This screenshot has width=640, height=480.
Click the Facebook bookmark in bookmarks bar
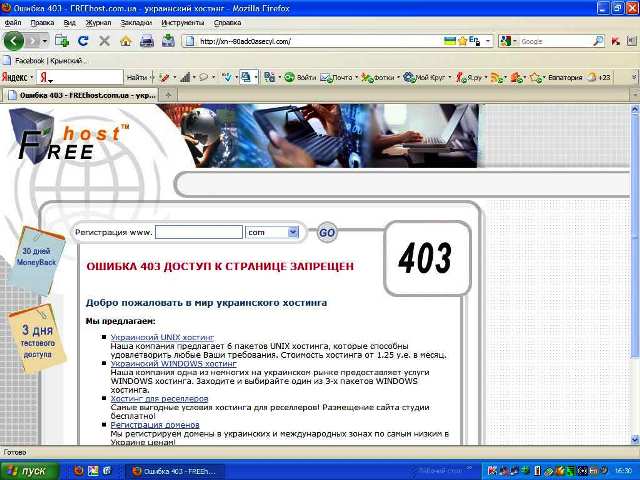28,61
